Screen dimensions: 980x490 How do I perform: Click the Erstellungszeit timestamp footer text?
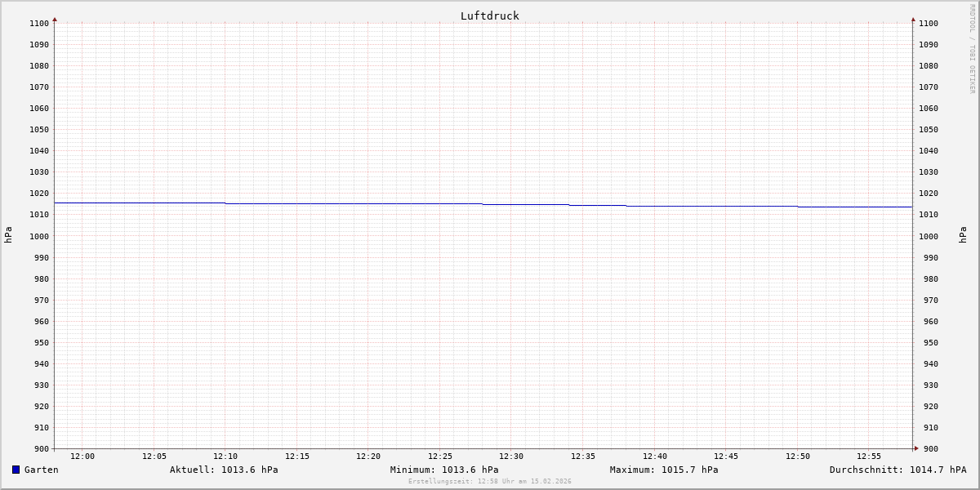pyautogui.click(x=489, y=482)
